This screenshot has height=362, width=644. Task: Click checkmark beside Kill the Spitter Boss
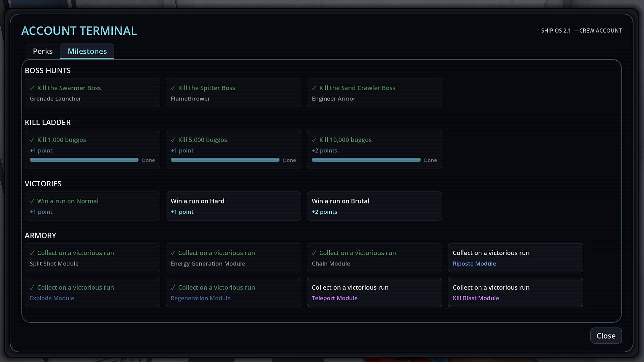(173, 88)
